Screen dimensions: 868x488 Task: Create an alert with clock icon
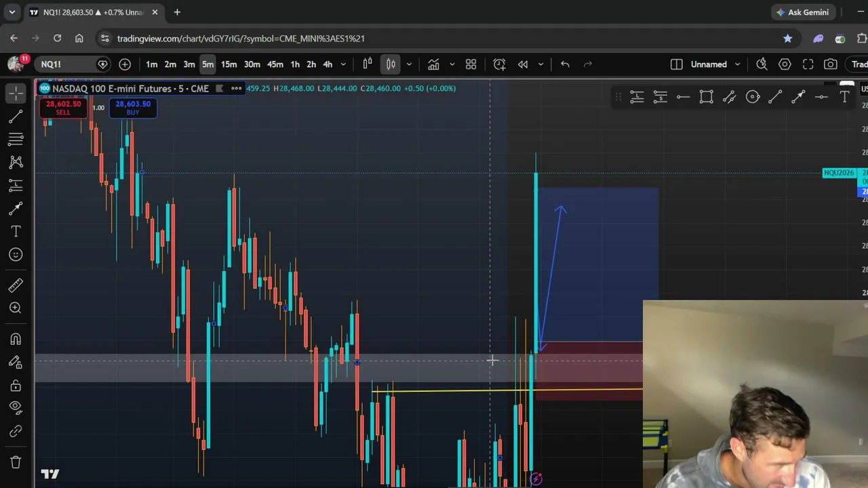click(499, 64)
